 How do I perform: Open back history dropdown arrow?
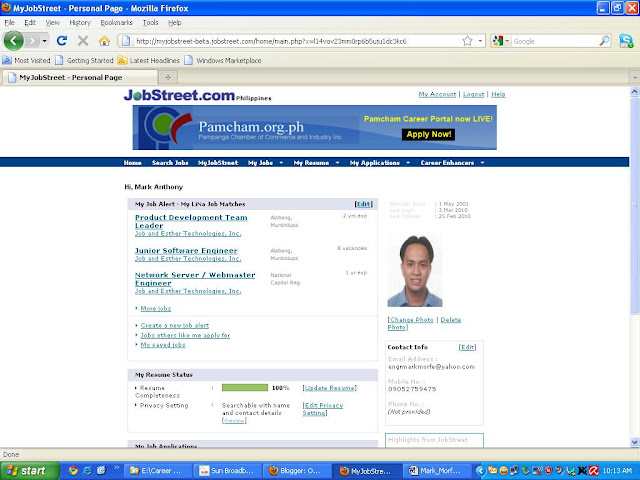click(44, 41)
